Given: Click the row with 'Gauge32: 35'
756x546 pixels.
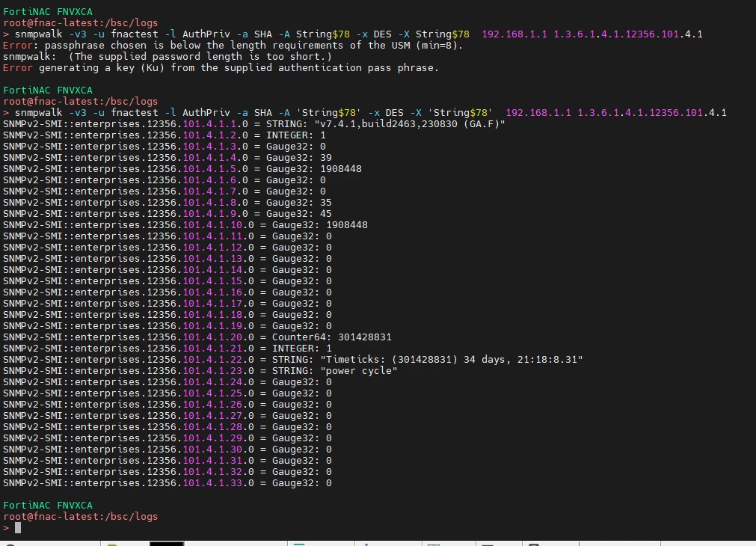Looking at the screenshot, I should 168,203.
